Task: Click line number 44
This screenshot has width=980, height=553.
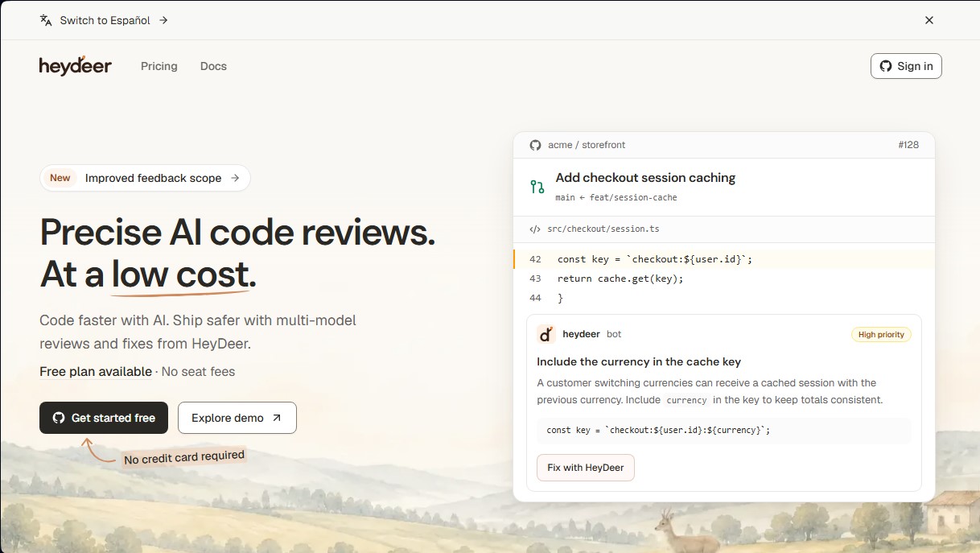Action: click(x=535, y=298)
